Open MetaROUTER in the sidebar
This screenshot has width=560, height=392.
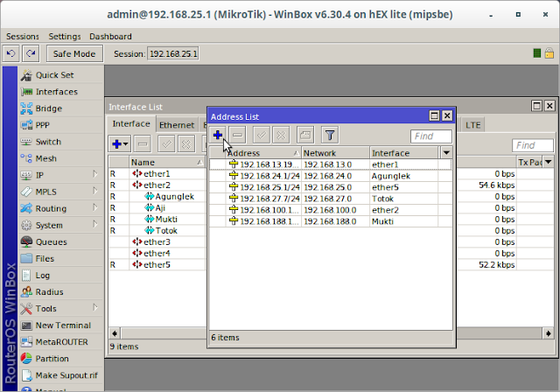tap(60, 342)
